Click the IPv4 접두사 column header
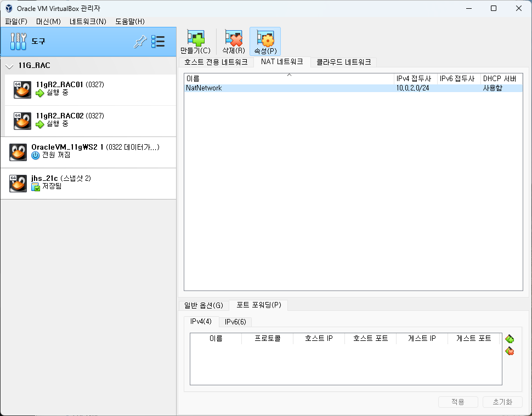Viewport: 532px width, 416px height. coord(416,79)
